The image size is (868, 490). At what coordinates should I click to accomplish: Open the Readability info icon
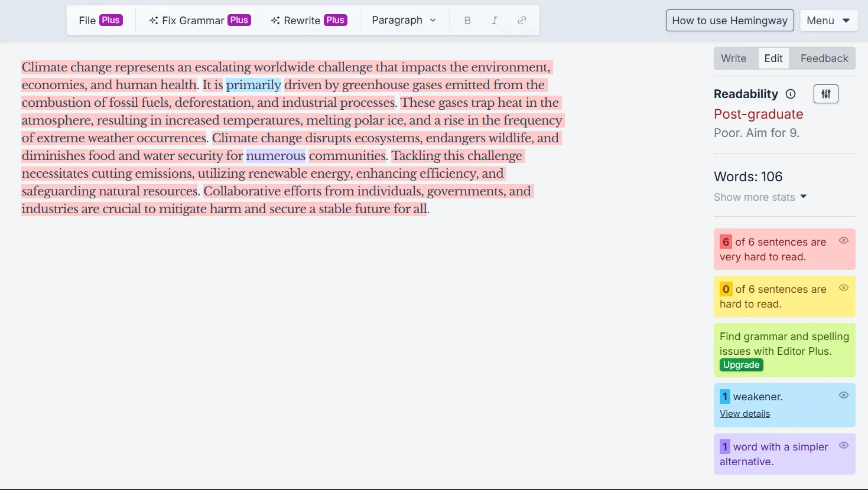click(x=791, y=94)
